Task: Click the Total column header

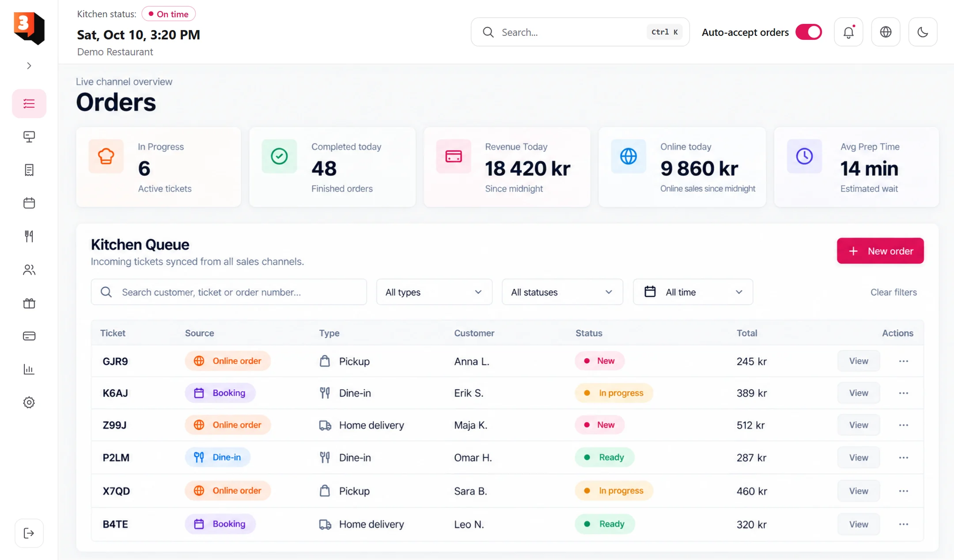Action: point(747,333)
